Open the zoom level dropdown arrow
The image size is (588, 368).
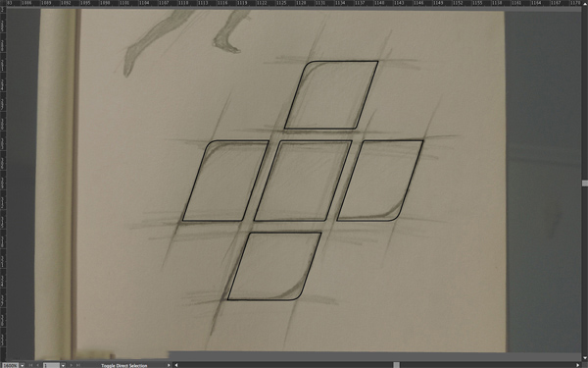click(23, 365)
